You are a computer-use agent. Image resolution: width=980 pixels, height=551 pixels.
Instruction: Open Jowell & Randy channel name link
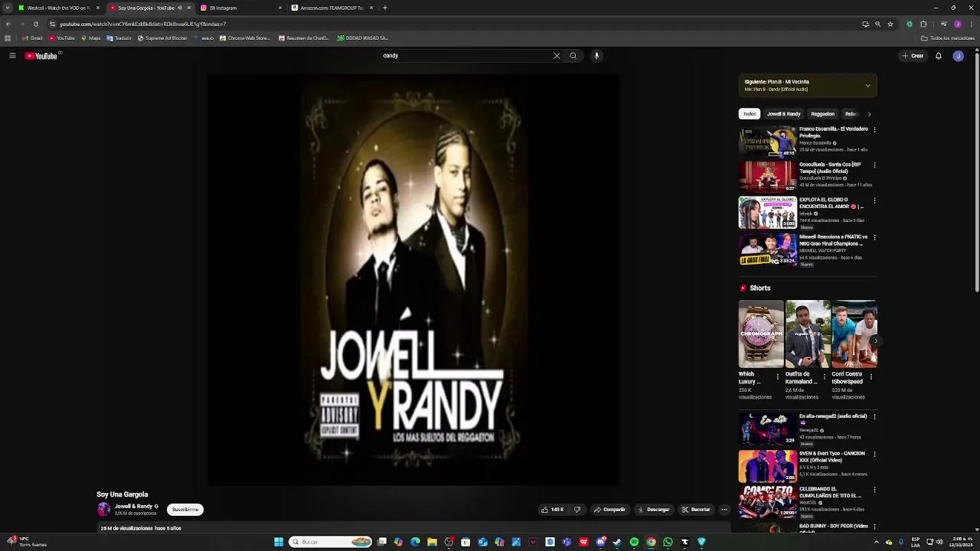(133, 507)
